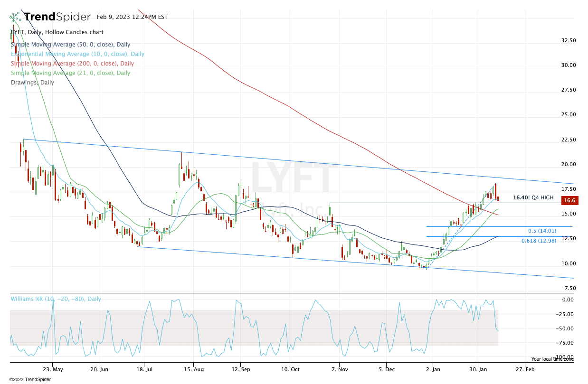The height and width of the screenshot is (384, 588).
Task: Click the 22.50 price axis label
Action: coord(569,140)
